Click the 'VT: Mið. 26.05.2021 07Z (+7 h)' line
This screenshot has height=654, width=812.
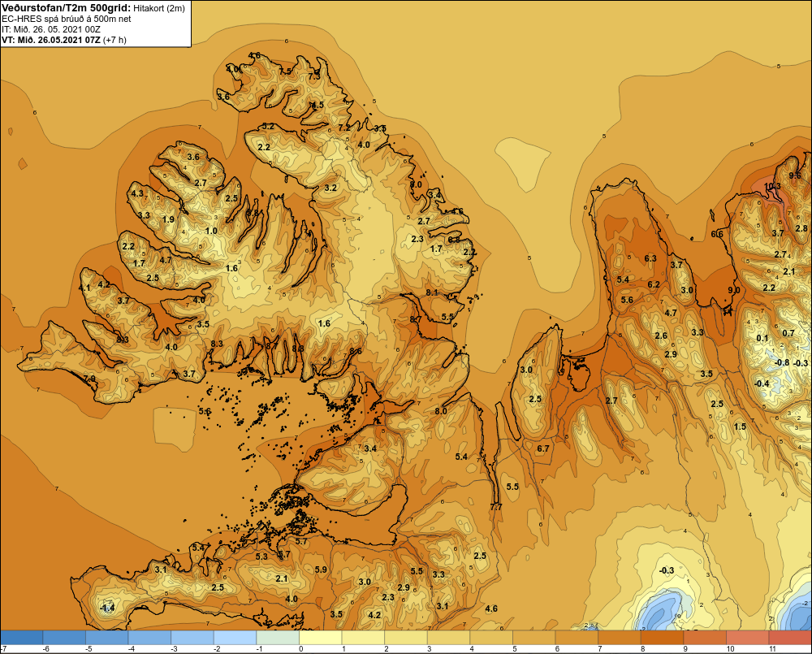(63, 40)
